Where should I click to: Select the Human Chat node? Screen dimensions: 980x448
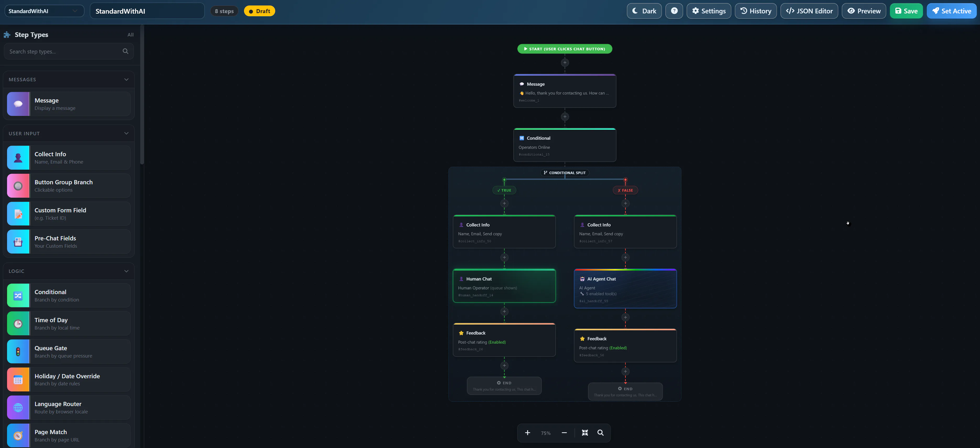pyautogui.click(x=504, y=286)
